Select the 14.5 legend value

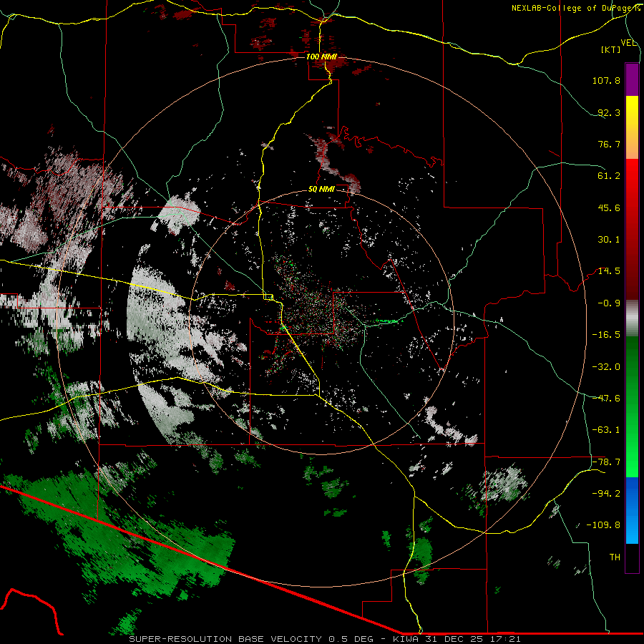point(609,271)
